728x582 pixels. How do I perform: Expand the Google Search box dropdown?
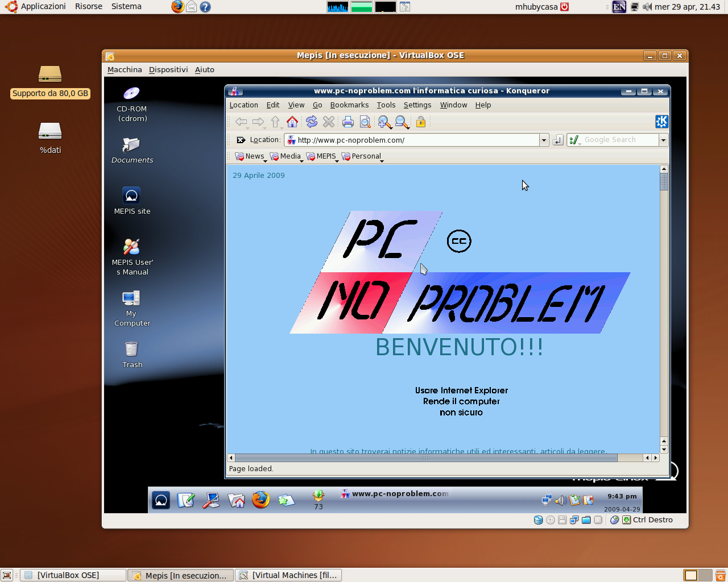(663, 140)
